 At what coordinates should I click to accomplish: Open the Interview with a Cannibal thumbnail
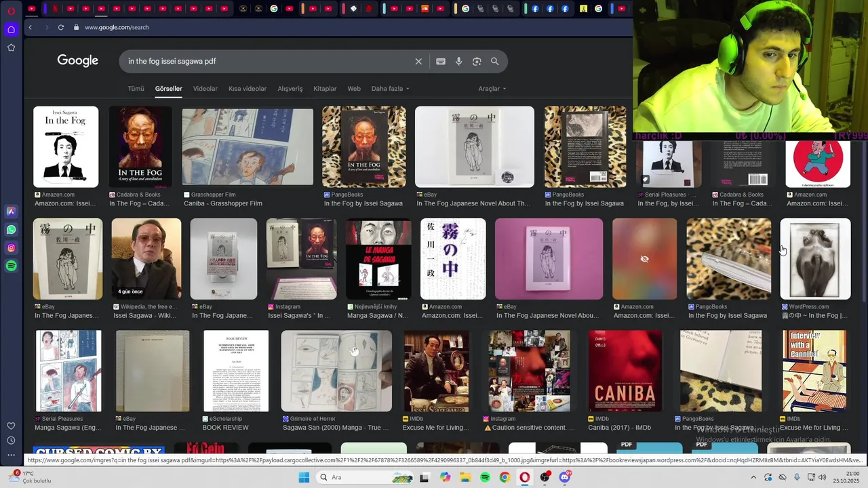click(x=814, y=371)
